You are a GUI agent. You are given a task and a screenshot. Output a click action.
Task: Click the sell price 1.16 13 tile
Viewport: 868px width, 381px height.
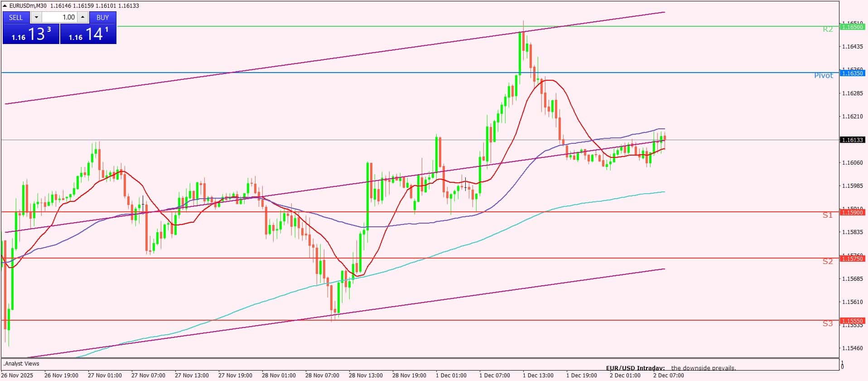coord(31,34)
